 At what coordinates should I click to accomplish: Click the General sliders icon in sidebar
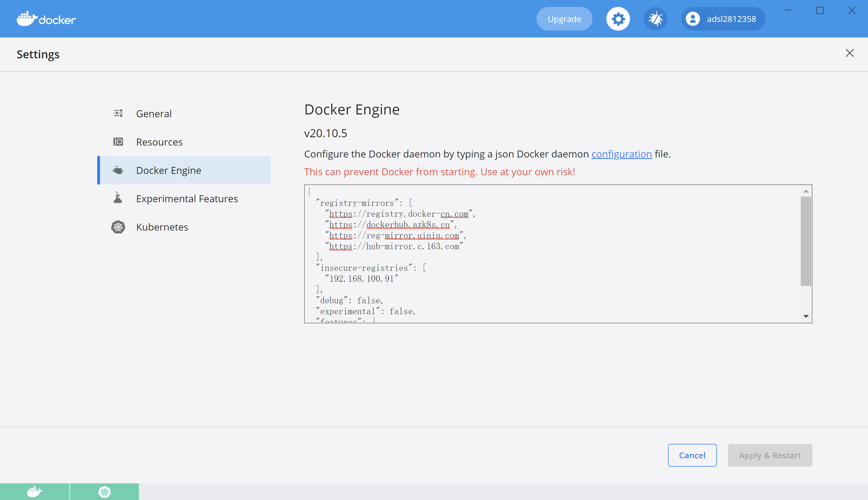(x=118, y=113)
